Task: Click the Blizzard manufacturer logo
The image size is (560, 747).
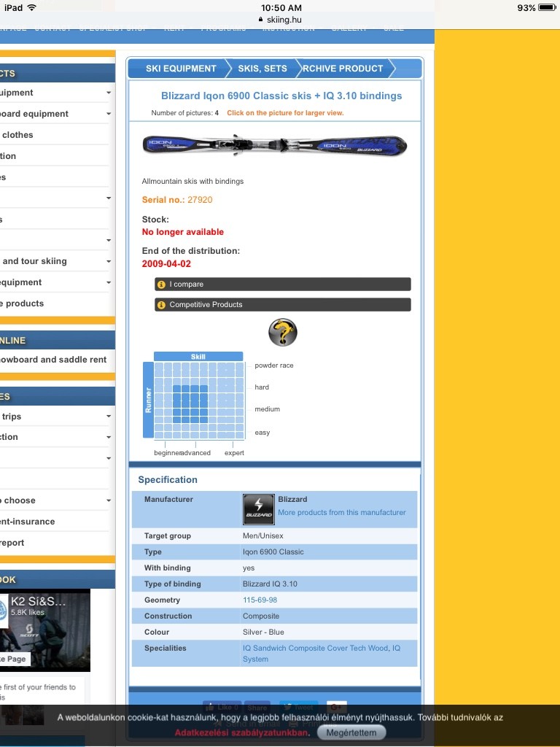Action: point(259,509)
